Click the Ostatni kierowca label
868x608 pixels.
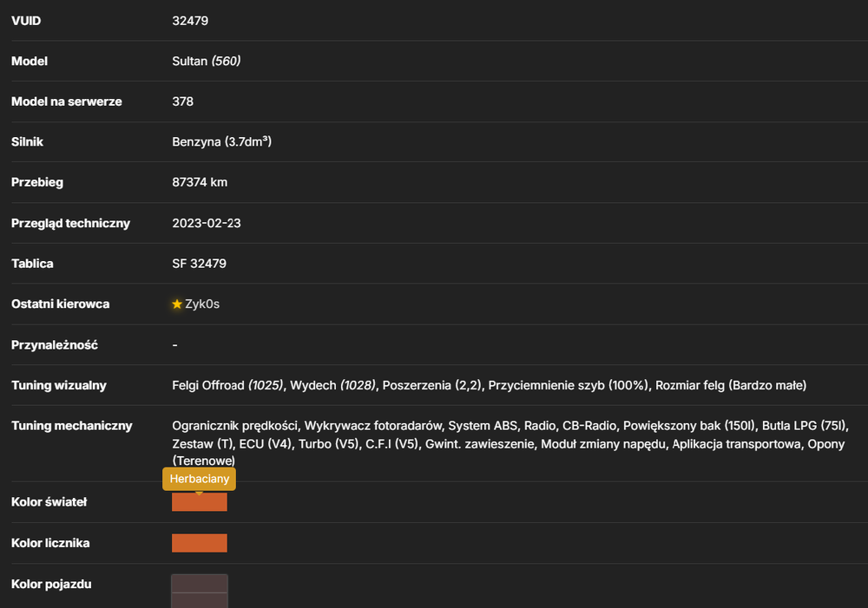tap(61, 304)
